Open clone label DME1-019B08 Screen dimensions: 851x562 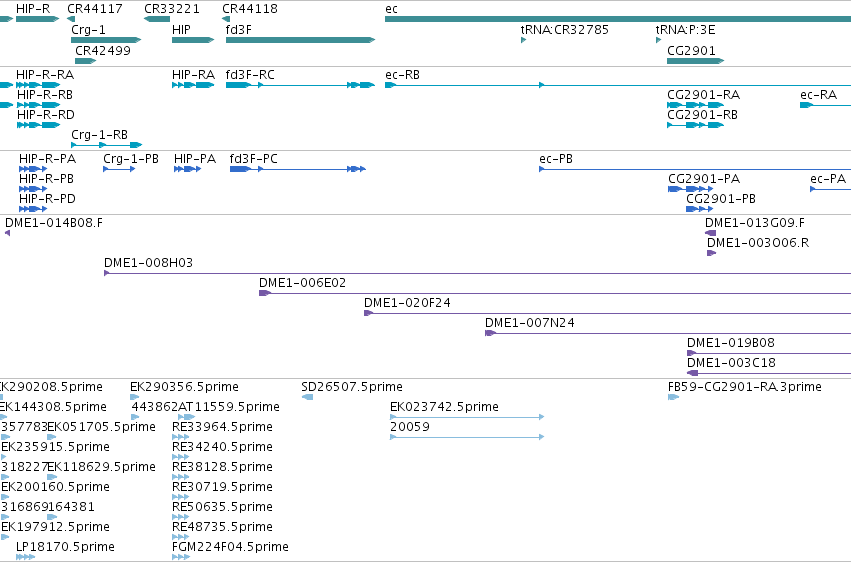731,343
